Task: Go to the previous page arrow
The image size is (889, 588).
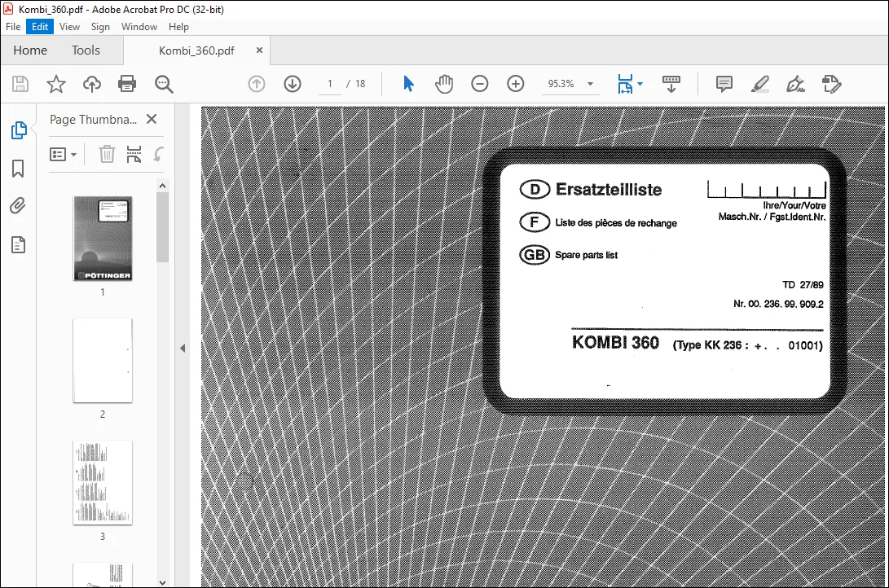Action: (x=256, y=84)
